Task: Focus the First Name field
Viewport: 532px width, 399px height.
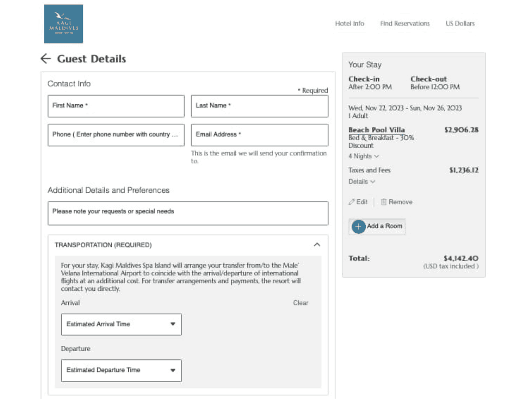Action: pos(116,106)
